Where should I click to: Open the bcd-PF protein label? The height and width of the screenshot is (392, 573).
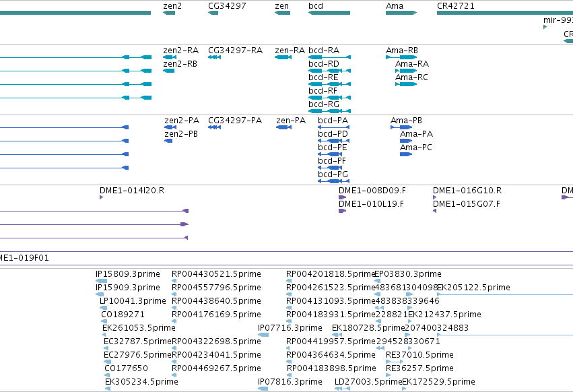332,161
